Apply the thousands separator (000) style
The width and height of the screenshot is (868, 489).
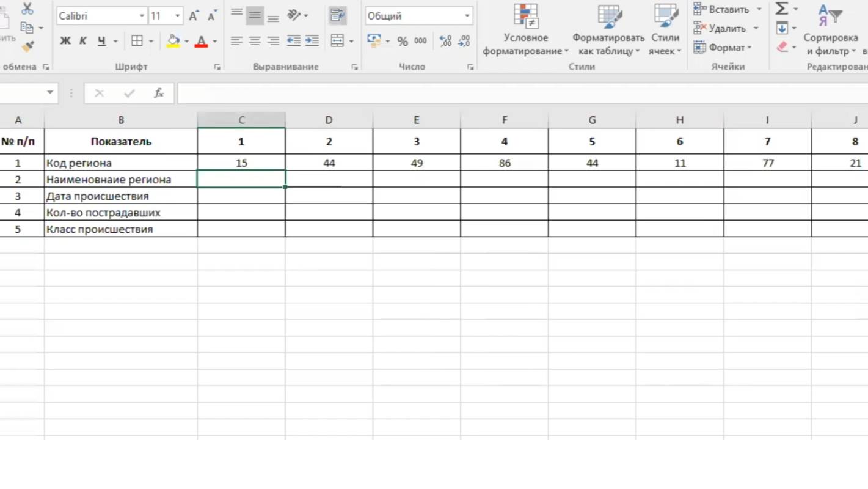coord(420,41)
